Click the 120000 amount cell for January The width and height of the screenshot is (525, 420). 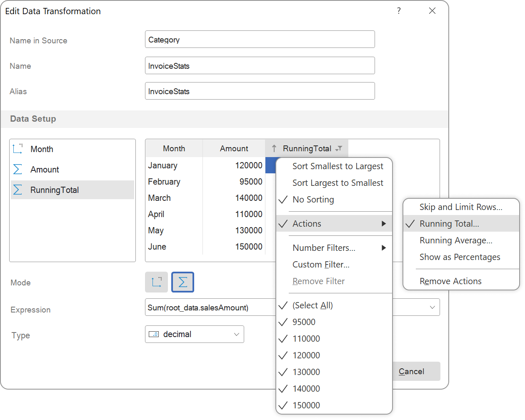pos(234,165)
